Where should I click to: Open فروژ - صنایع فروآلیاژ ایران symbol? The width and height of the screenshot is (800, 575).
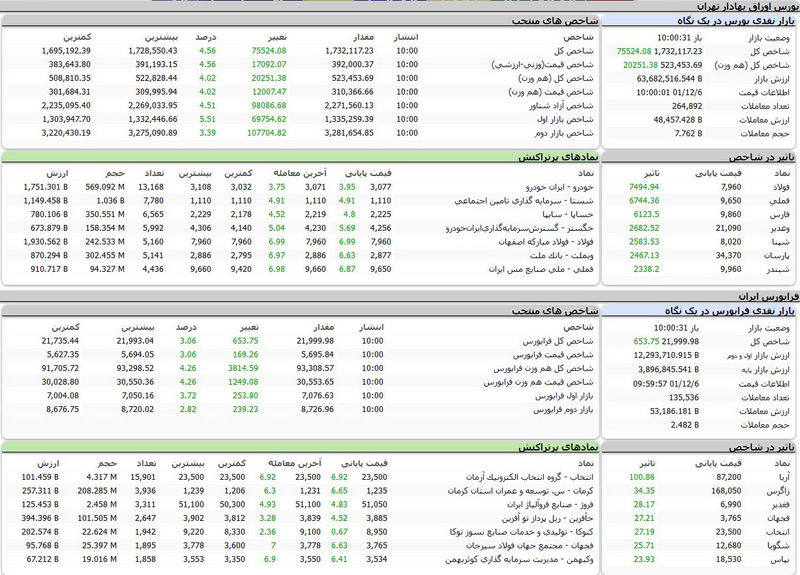[551, 505]
